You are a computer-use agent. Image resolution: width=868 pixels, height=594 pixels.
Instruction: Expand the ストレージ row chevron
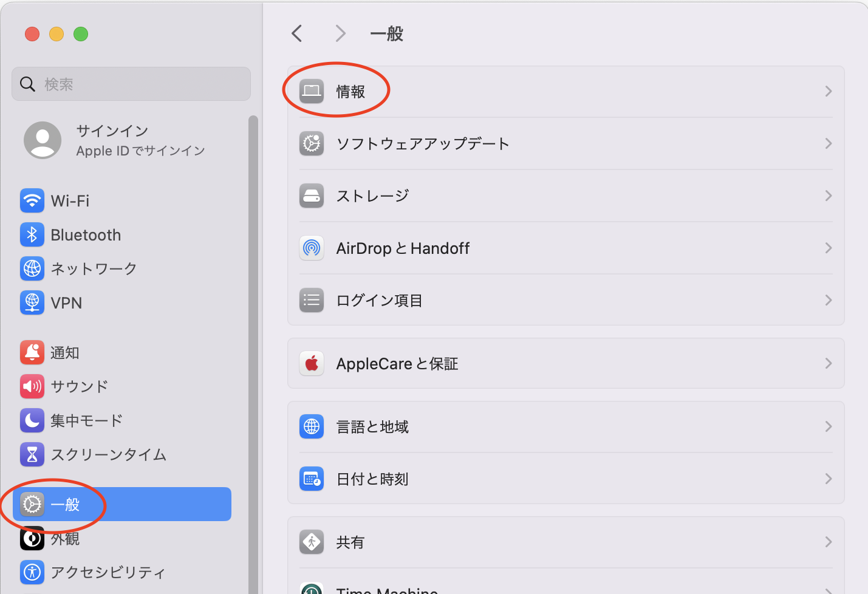click(829, 196)
